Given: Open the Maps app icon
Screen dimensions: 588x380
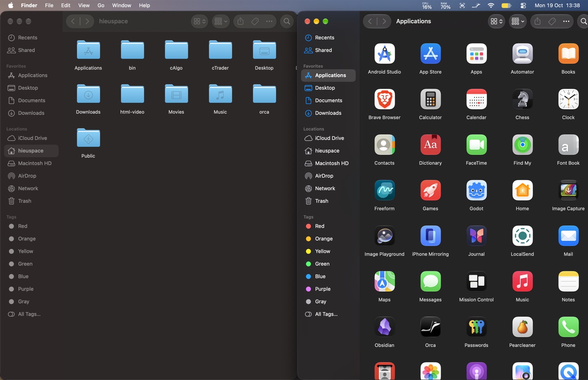Looking at the screenshot, I should coord(384,282).
